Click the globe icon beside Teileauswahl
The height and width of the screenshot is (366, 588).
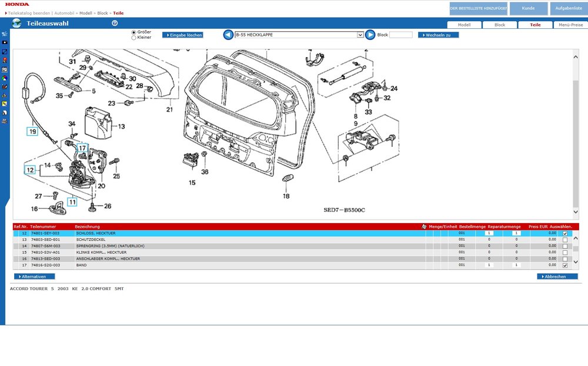(16, 23)
